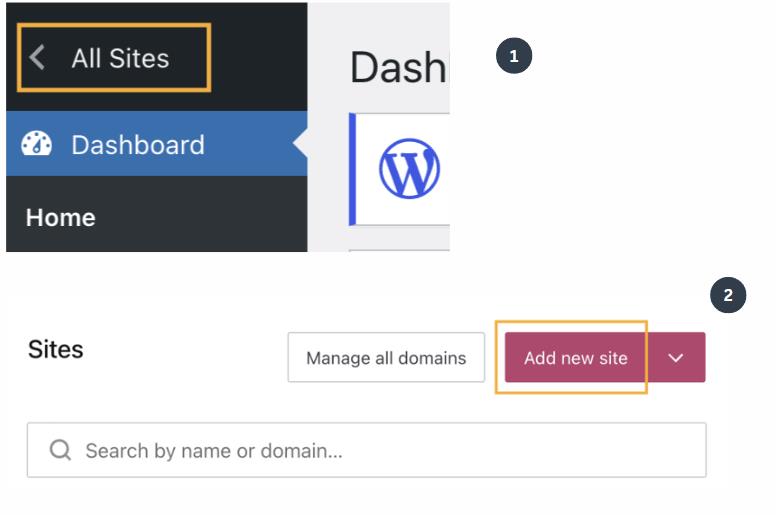776x515 pixels.
Task: Open the Home submenu item
Action: tap(61, 217)
